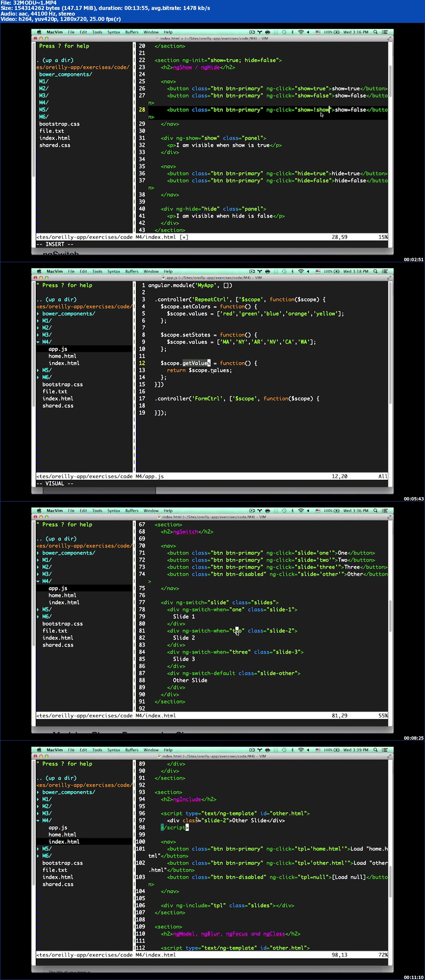Open the Syntax menu in the 3:16 PM frame
The width and height of the screenshot is (425, 980).
pos(113,32)
